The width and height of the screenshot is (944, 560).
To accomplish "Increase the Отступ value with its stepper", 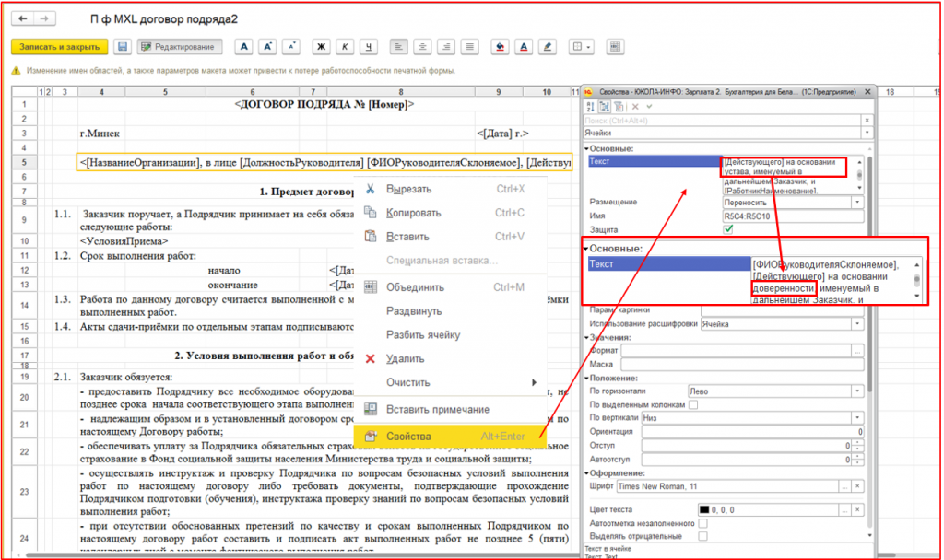I will 857,443.
